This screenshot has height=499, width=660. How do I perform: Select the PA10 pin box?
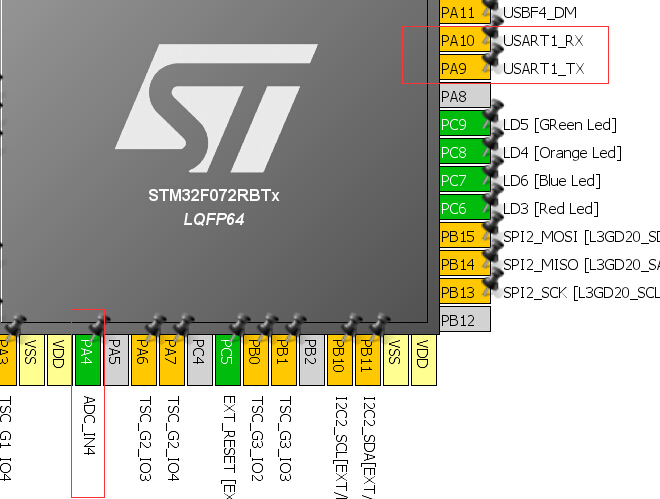pyautogui.click(x=465, y=40)
